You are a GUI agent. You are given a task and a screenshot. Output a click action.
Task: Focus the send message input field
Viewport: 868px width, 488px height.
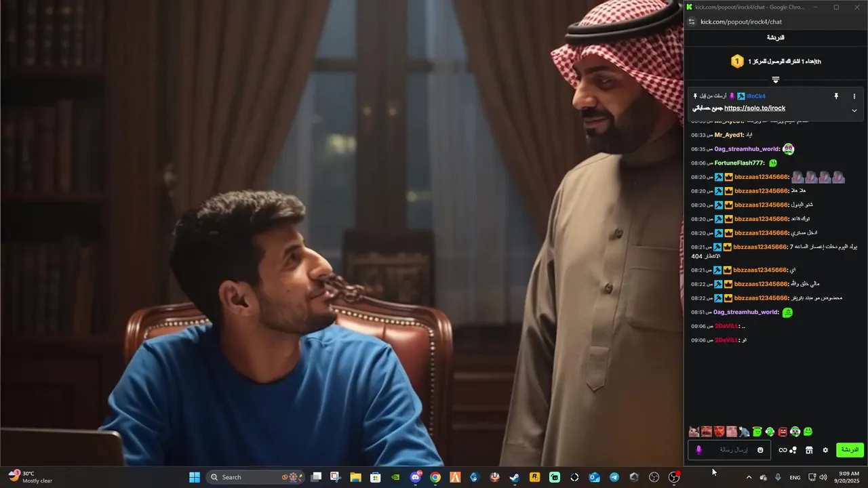coord(729,450)
